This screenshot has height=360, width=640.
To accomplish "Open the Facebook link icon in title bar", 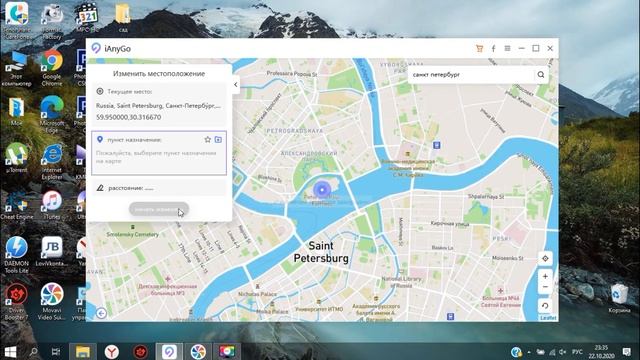I will pos(493,49).
